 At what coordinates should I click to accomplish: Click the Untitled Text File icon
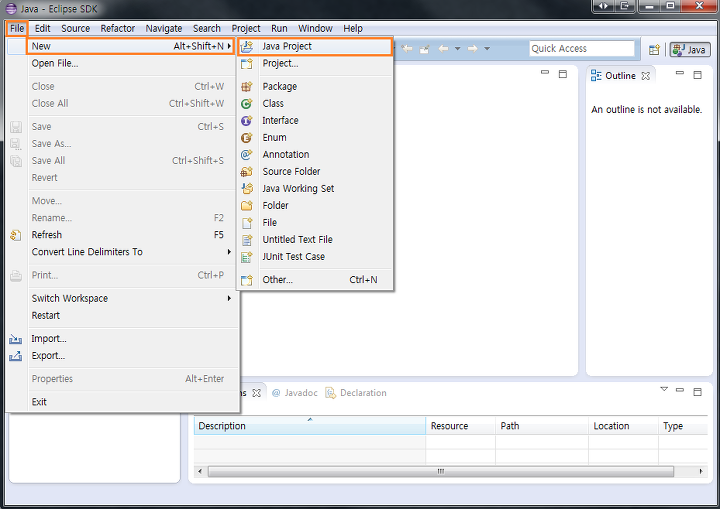[247, 240]
